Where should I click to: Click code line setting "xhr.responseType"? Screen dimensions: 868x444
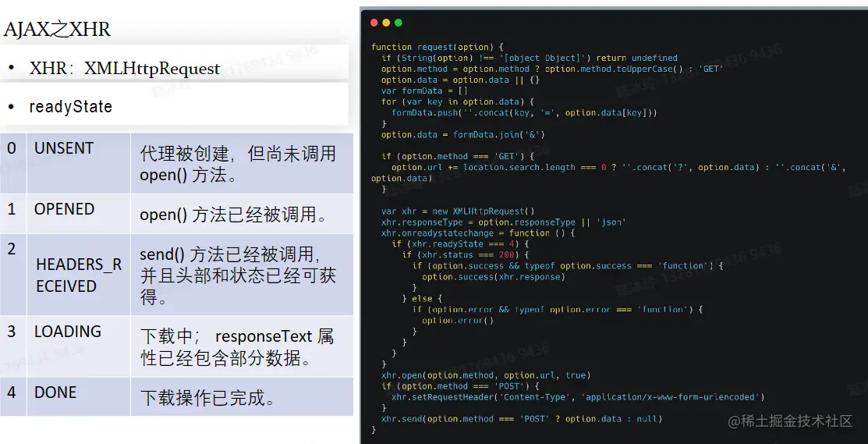coord(503,222)
